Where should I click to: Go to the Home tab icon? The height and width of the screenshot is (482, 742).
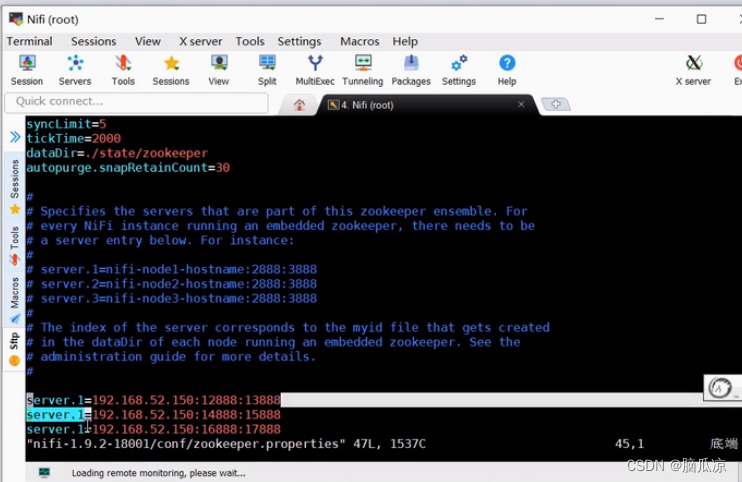(299, 105)
